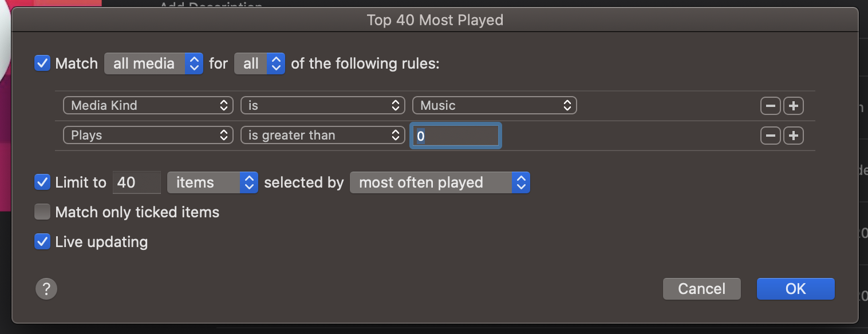Disable the Limit to option

tap(42, 182)
